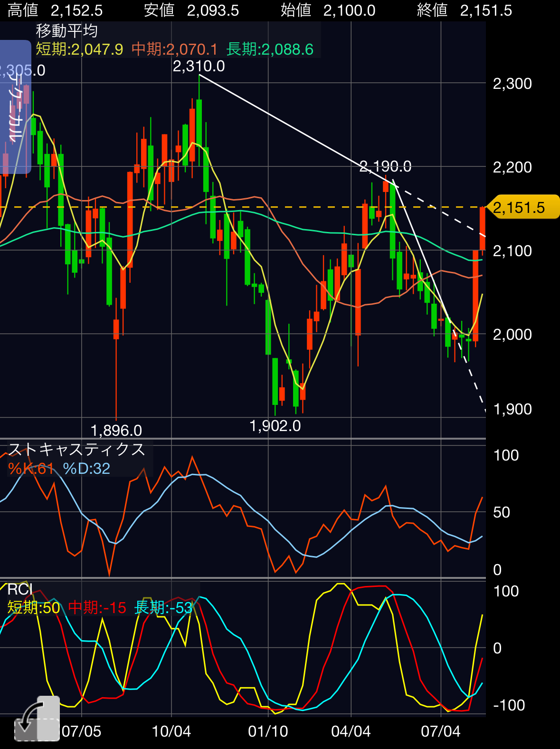Tap the 長期:2,088.6 moving average value
Image resolution: width=560 pixels, height=749 pixels.
click(x=270, y=49)
